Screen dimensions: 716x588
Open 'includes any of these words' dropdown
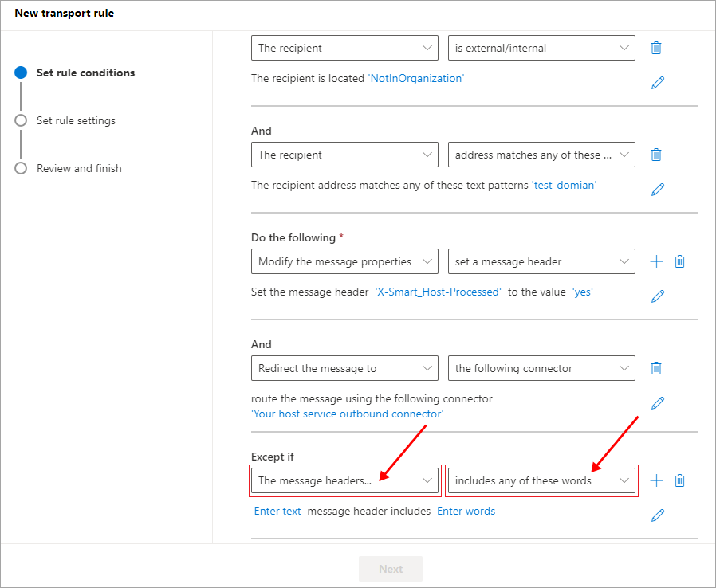point(541,480)
